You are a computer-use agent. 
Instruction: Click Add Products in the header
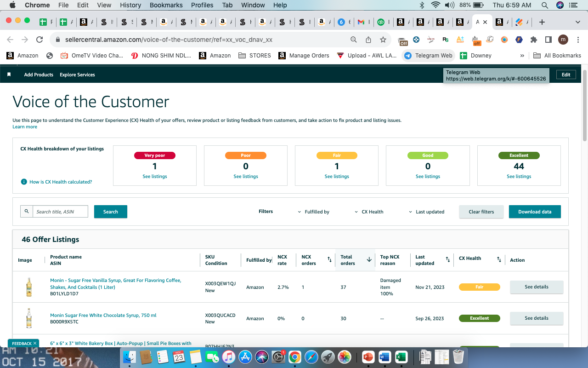pyautogui.click(x=39, y=75)
